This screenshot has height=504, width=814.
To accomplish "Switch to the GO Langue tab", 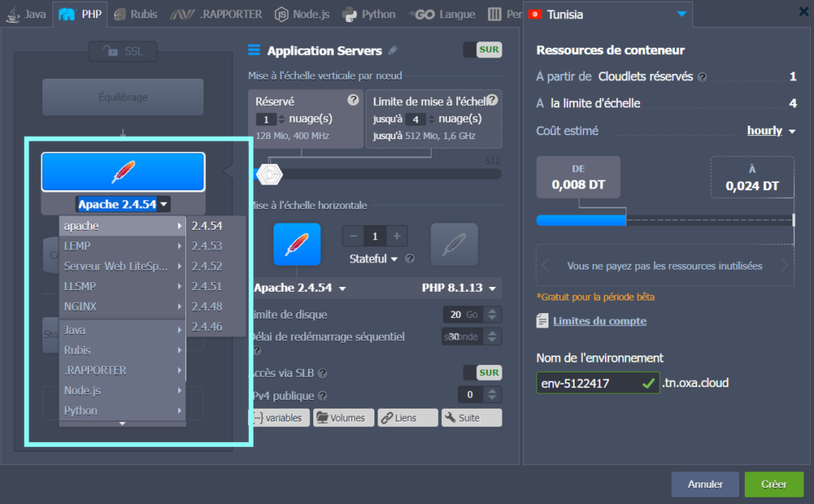I will point(442,14).
